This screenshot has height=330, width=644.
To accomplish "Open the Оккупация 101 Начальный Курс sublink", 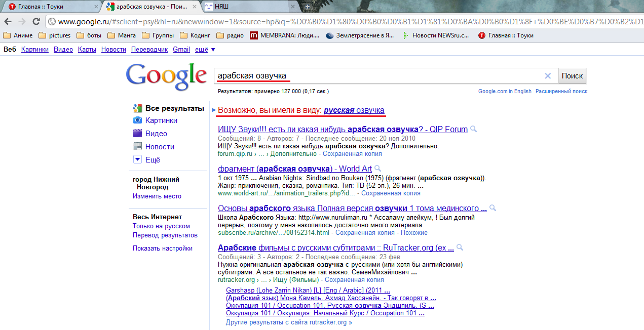I will [325, 313].
